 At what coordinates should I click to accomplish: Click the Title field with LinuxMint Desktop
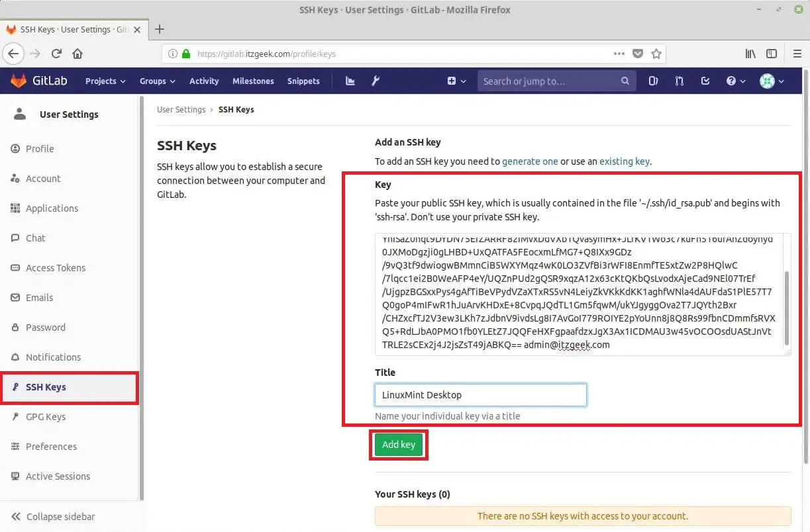480,394
